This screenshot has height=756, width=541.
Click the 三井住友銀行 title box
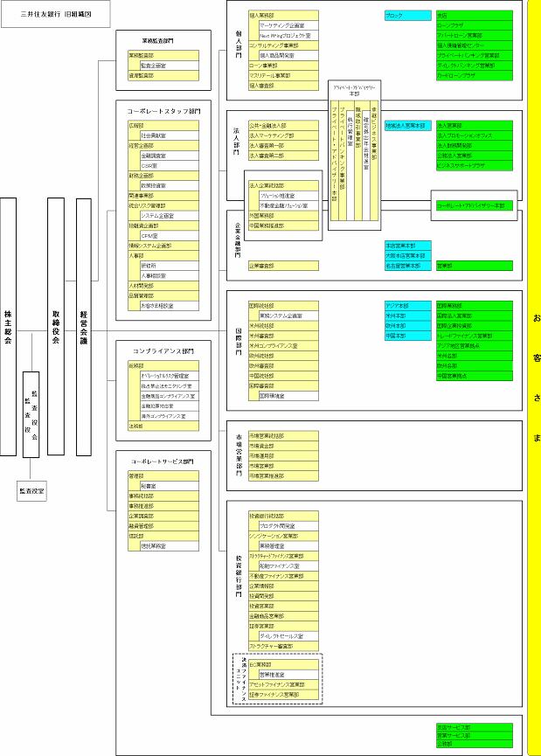(x=55, y=14)
